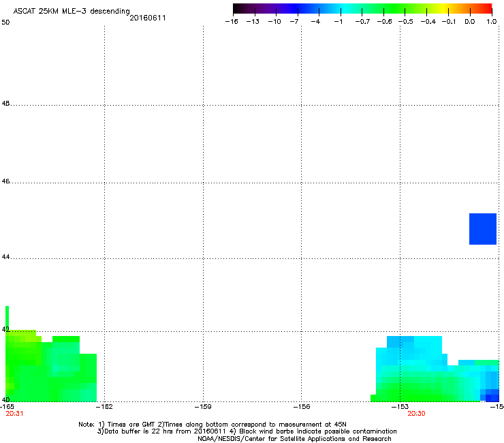
Task: Click the color bar label '-0.4'
Action: pyautogui.click(x=428, y=22)
